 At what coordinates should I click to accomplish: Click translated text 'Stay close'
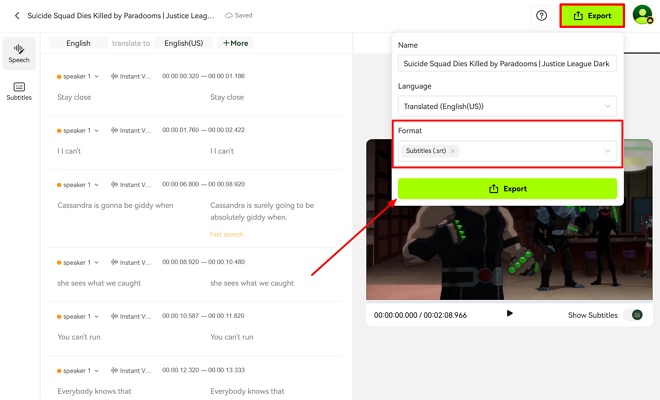227,97
